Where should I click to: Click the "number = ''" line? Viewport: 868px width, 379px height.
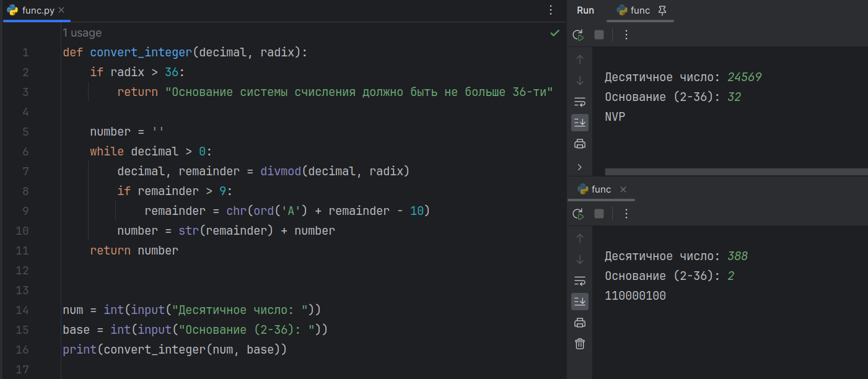click(x=127, y=132)
